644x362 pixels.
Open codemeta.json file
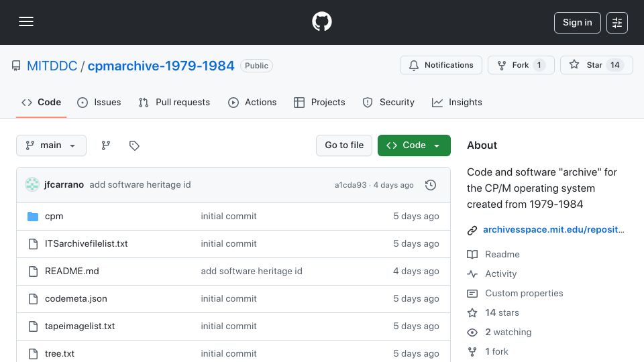(76, 299)
